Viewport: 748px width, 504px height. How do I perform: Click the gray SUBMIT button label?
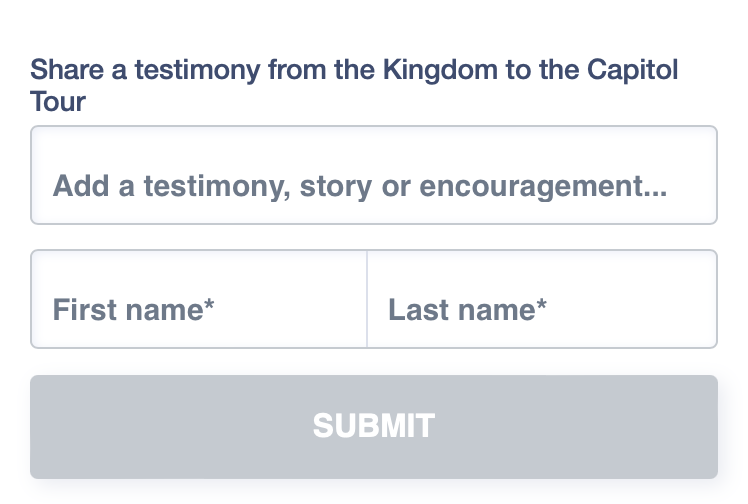373,426
